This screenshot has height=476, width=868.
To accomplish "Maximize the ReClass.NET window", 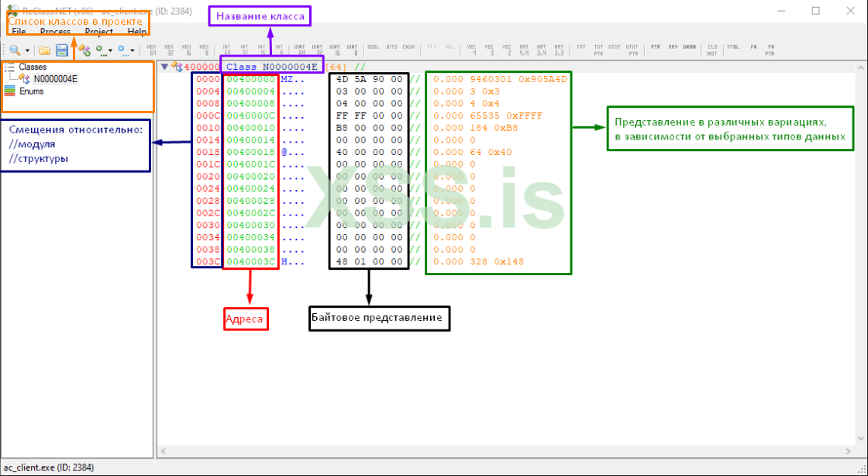I will click(x=815, y=11).
